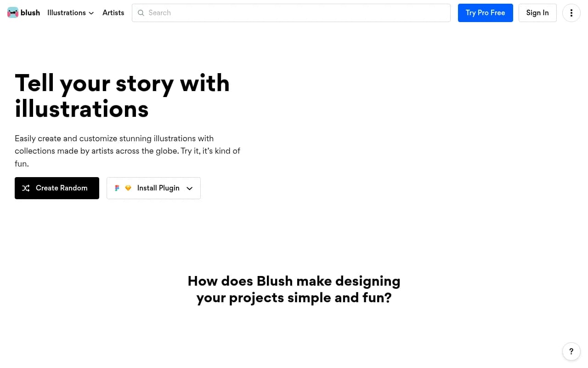Click the Blush help icon in the corner
The width and height of the screenshot is (588, 368).
pos(571,351)
